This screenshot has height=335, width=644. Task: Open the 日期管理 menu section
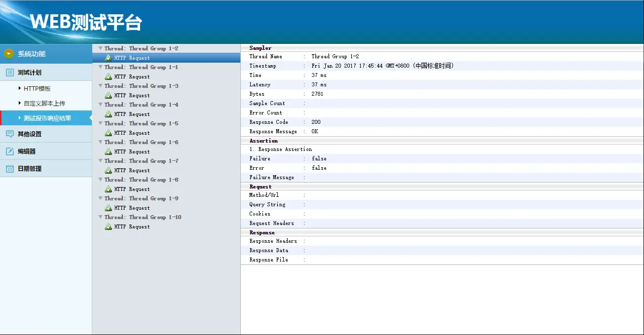coord(46,168)
